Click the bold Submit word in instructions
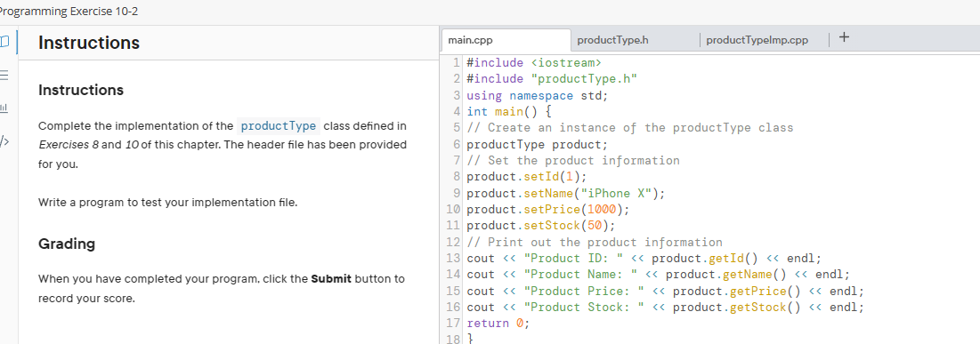 [331, 278]
